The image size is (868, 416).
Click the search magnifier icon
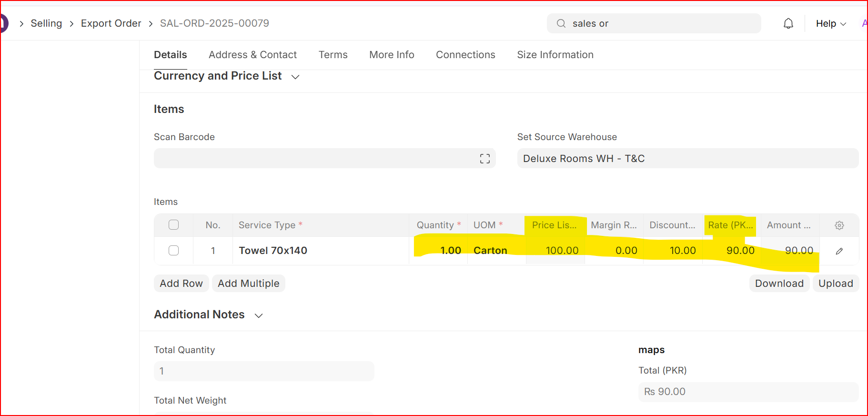(561, 23)
